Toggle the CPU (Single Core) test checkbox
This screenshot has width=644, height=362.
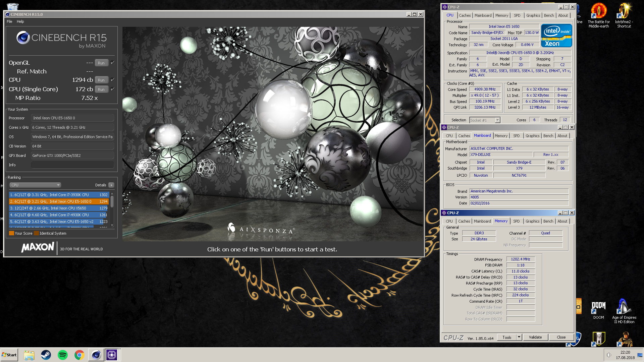(x=112, y=89)
